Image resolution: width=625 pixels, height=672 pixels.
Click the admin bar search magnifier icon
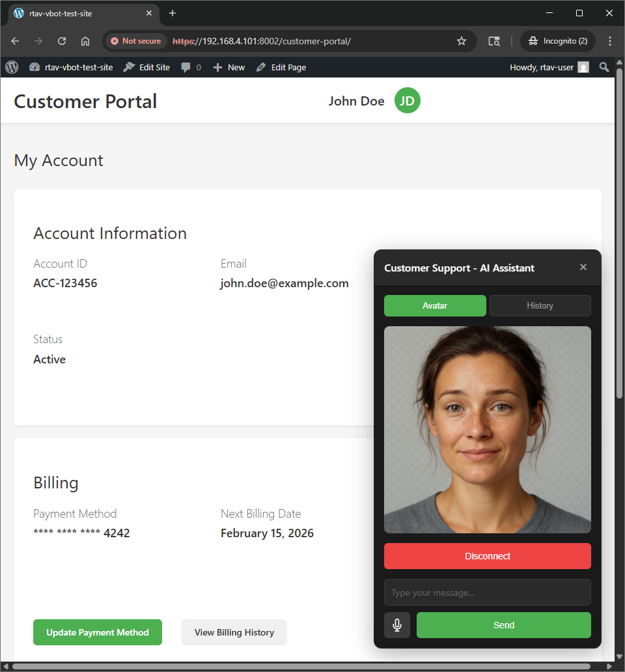click(x=604, y=67)
